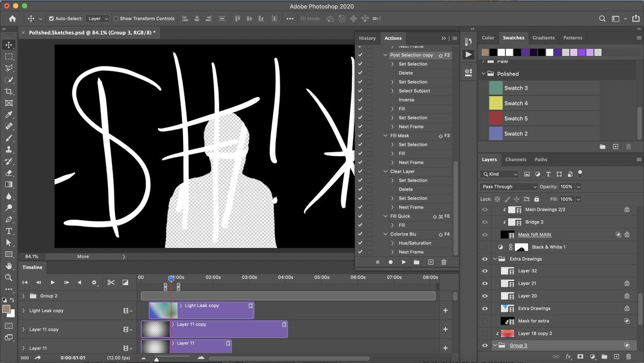Screen dimensions: 644x363
Task: Create a new action in Actions panel
Action: (x=430, y=262)
